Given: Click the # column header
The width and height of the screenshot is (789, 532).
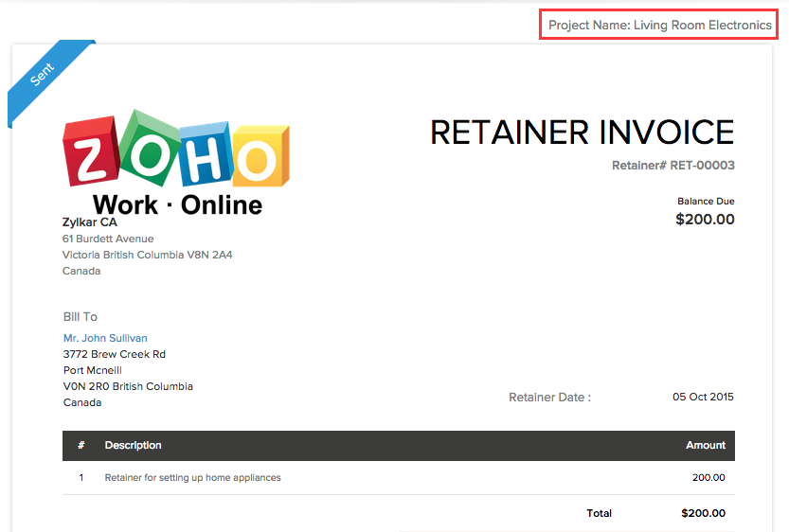Looking at the screenshot, I should (x=81, y=445).
